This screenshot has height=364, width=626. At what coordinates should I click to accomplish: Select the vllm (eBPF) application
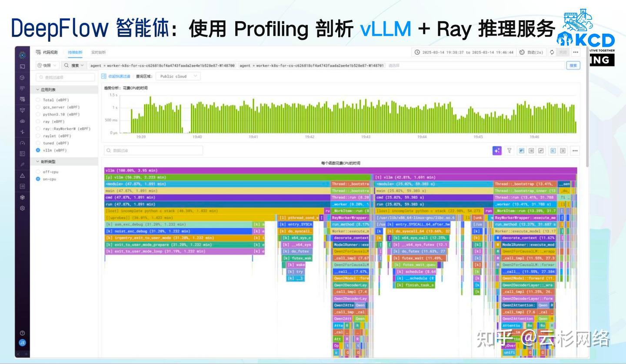[51, 150]
